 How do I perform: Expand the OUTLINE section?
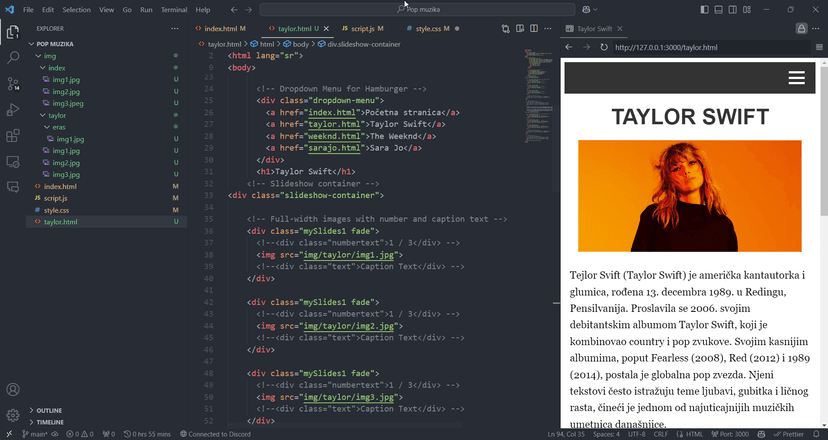[49, 410]
